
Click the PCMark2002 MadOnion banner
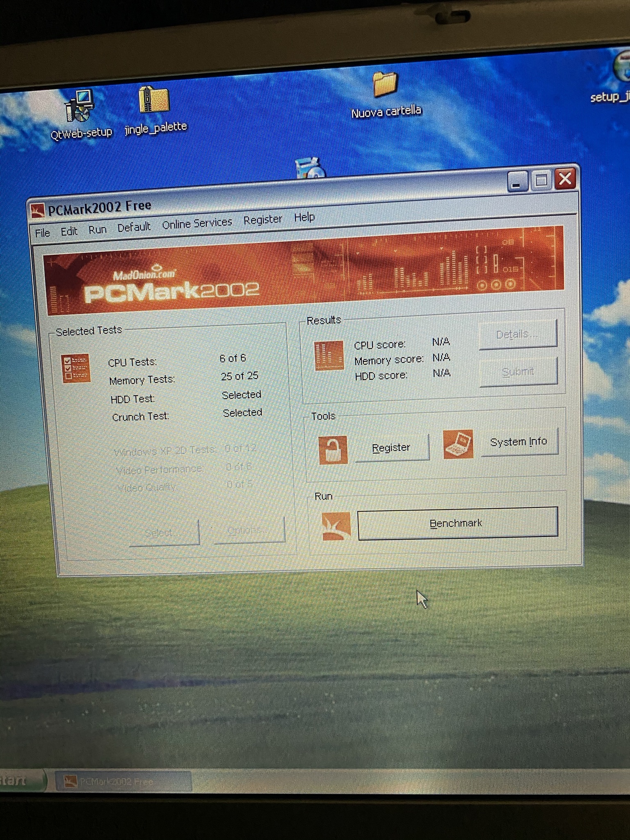(x=304, y=271)
